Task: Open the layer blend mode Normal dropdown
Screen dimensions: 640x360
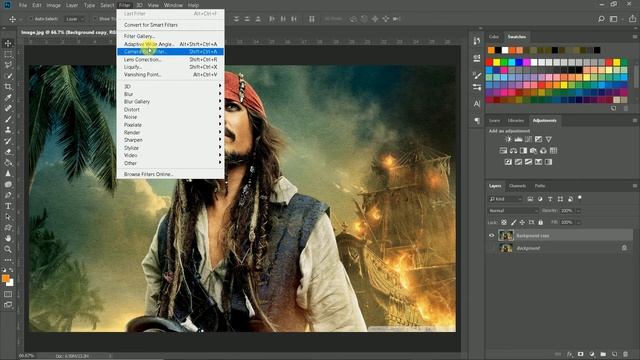Action: [x=513, y=211]
